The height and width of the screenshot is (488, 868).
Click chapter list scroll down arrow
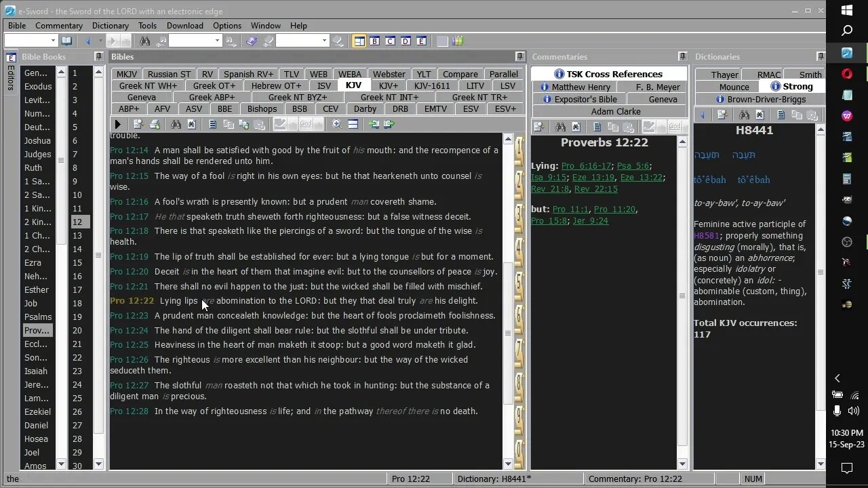click(98, 464)
